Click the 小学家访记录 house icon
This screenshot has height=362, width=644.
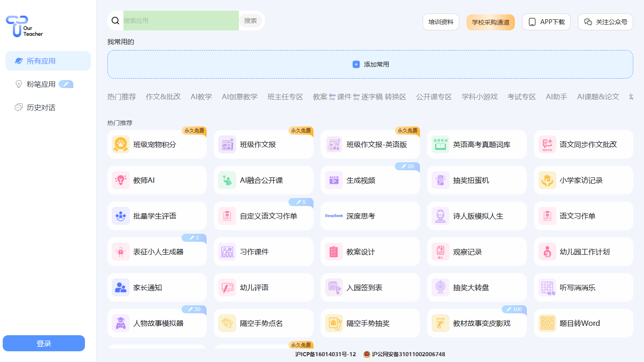pos(547,180)
